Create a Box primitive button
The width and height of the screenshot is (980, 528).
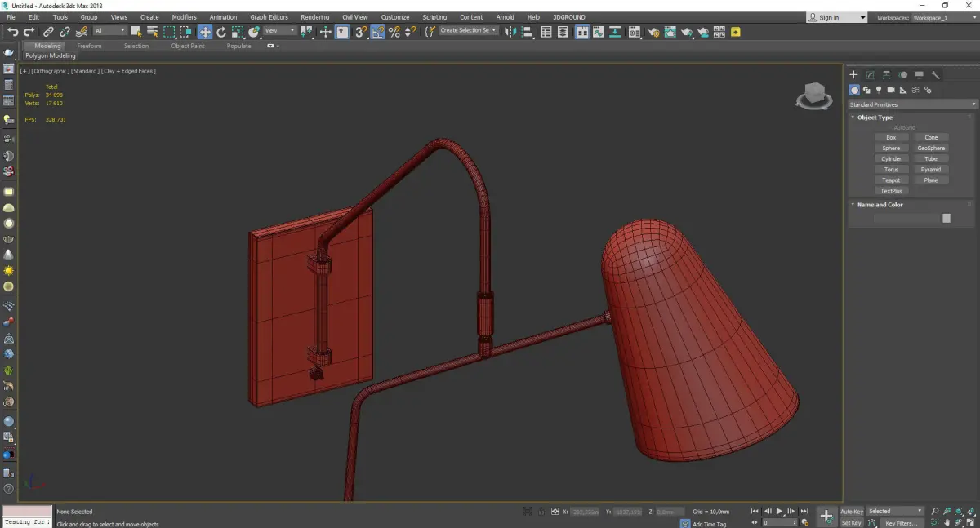(x=891, y=137)
